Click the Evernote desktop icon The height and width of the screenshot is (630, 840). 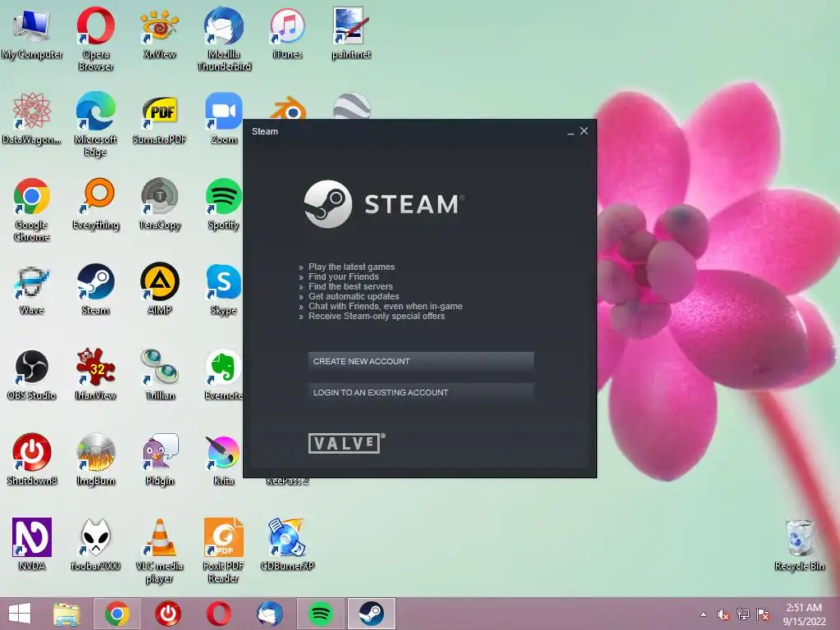coord(223,374)
